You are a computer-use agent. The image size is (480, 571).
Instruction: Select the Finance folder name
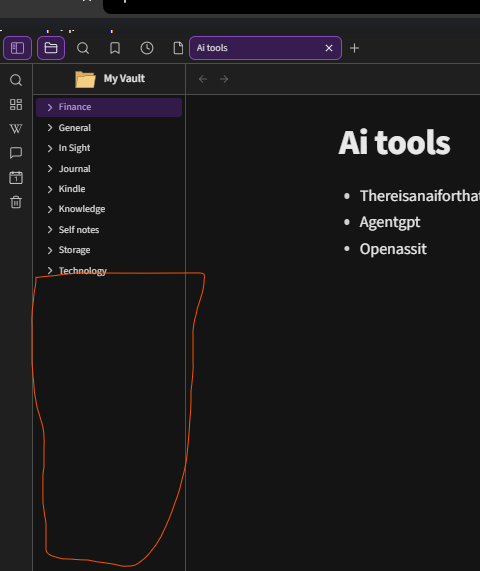tap(75, 107)
